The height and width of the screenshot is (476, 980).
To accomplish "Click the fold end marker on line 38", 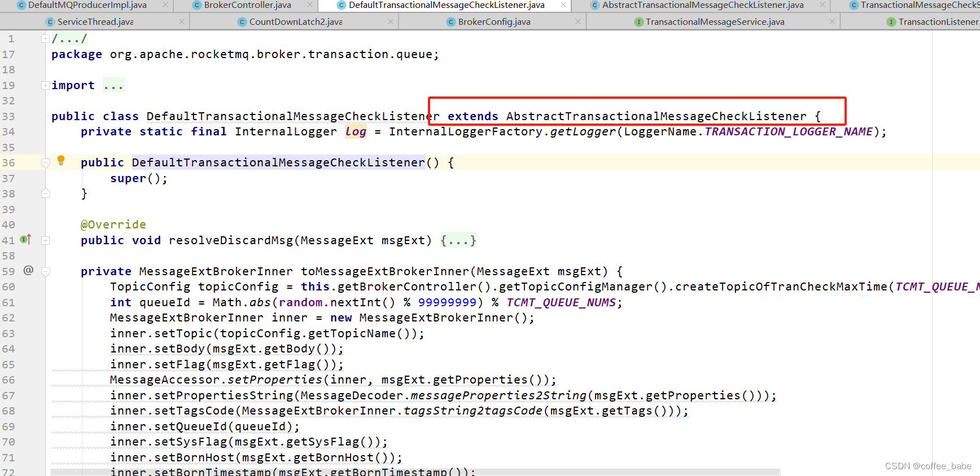I will [x=46, y=193].
